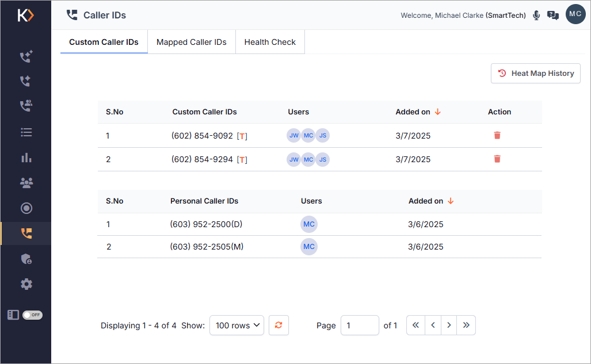This screenshot has height=364, width=591.
Task: Click date 3/6/2025 for (603) 952-2500(D)
Action: pos(425,225)
